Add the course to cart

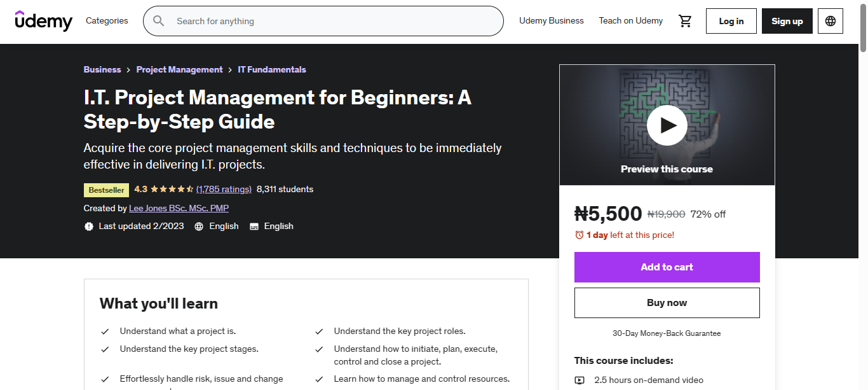(x=667, y=267)
